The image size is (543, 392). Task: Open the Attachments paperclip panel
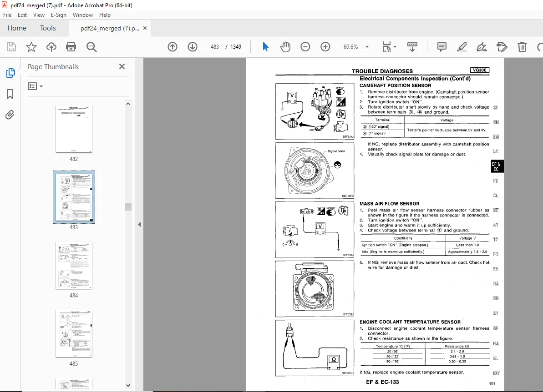tap(10, 115)
